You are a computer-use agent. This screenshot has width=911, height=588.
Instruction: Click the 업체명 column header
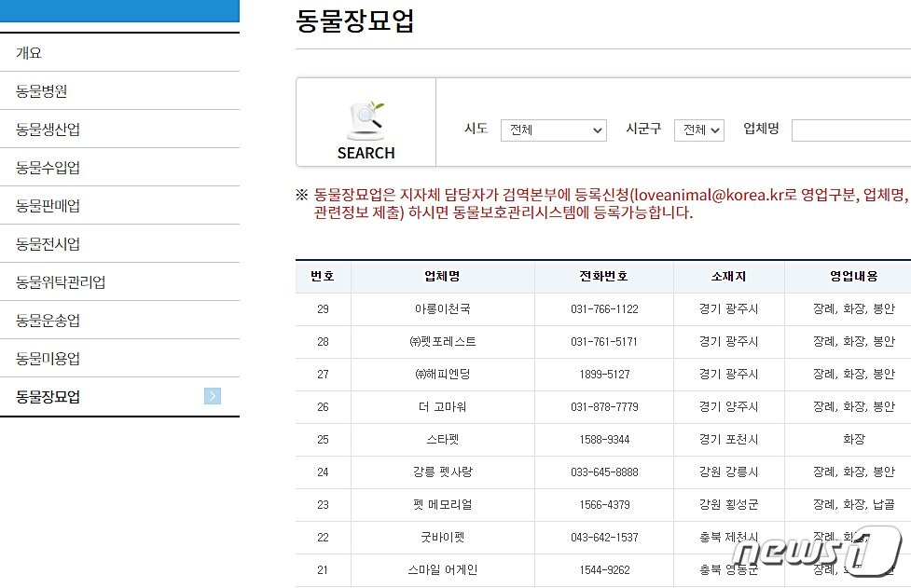pyautogui.click(x=441, y=277)
